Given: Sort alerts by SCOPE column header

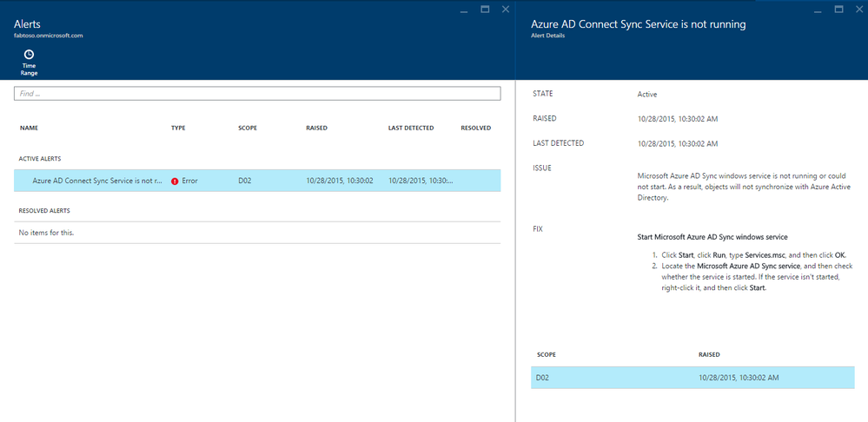Looking at the screenshot, I should pyautogui.click(x=248, y=128).
